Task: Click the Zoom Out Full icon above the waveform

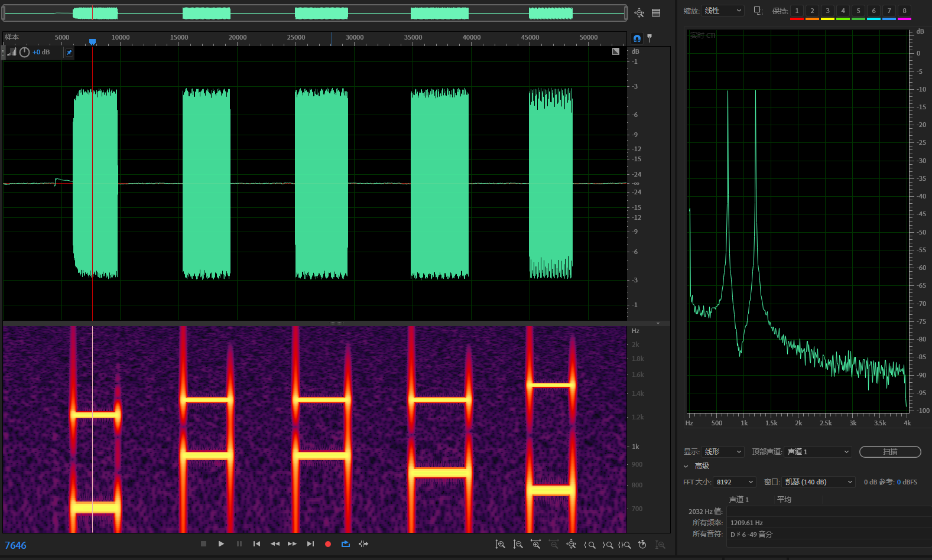Action: 639,12
